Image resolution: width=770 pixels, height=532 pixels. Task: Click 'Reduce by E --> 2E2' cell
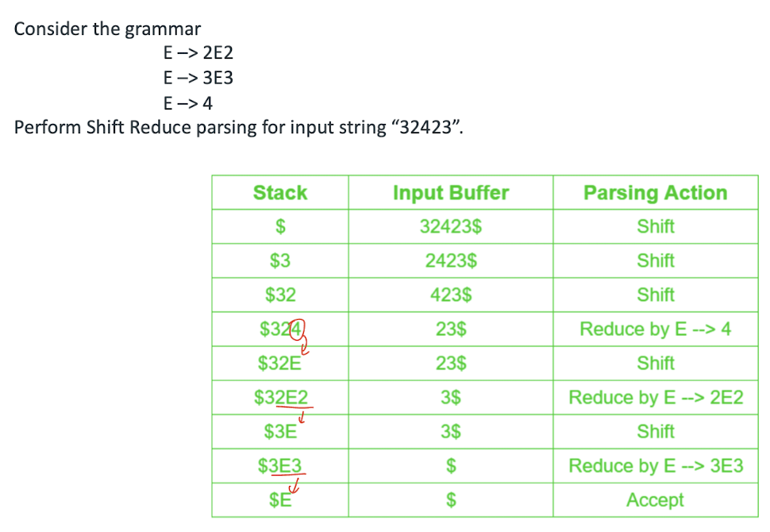(655, 397)
